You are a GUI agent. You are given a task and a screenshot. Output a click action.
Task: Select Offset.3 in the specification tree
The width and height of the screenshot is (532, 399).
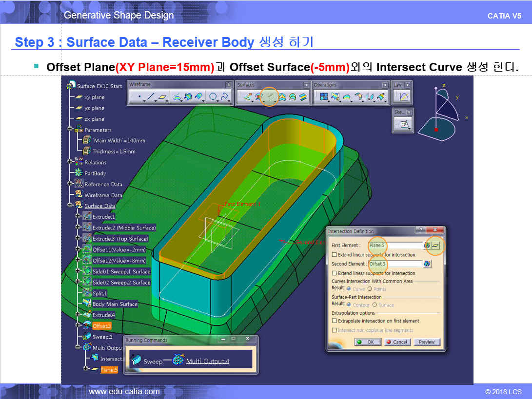(x=101, y=326)
